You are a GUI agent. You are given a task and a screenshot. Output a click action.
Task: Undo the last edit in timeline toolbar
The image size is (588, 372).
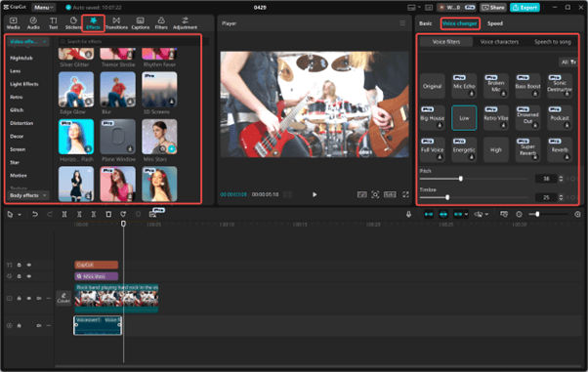tap(35, 214)
